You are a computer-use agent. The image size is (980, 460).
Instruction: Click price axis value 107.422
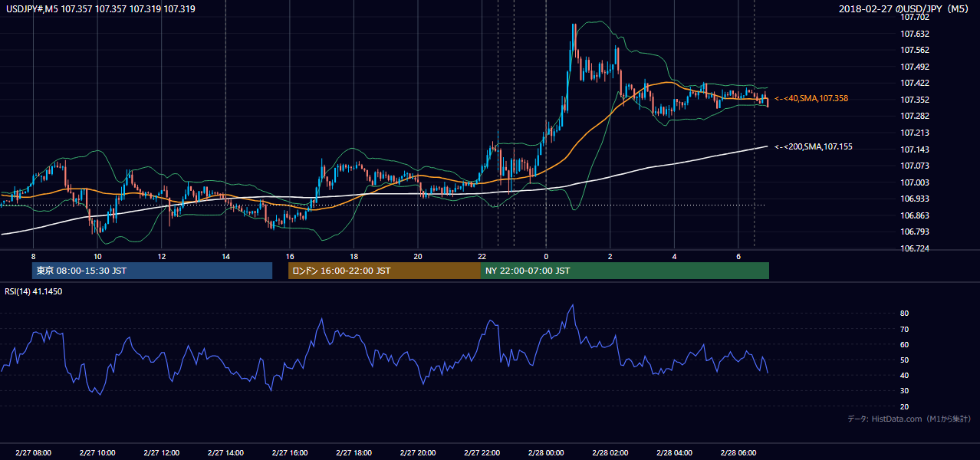point(913,83)
